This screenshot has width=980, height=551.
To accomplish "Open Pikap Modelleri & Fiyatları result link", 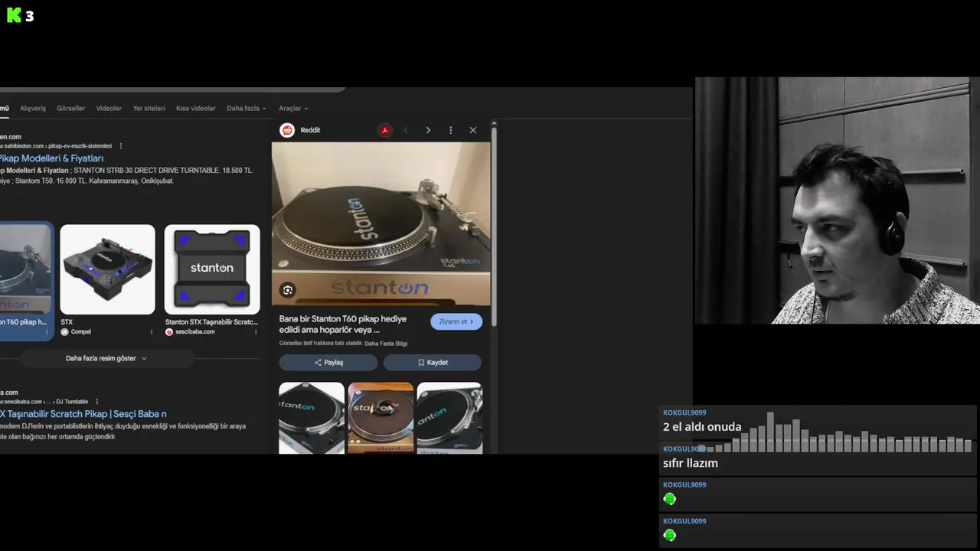I will click(51, 158).
